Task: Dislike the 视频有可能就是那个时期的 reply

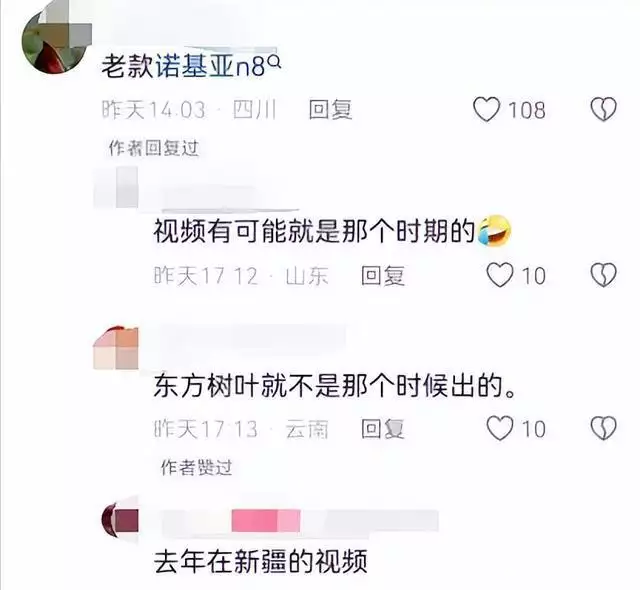Action: pyautogui.click(x=603, y=275)
